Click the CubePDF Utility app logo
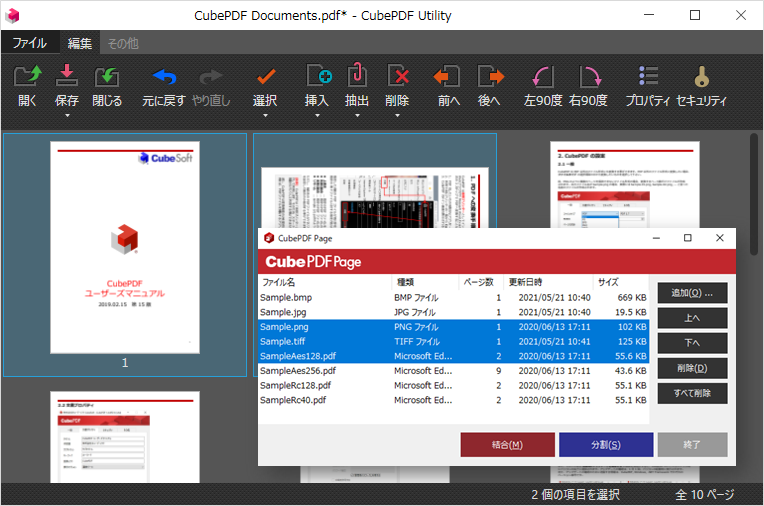The height and width of the screenshot is (506, 764). [13, 16]
